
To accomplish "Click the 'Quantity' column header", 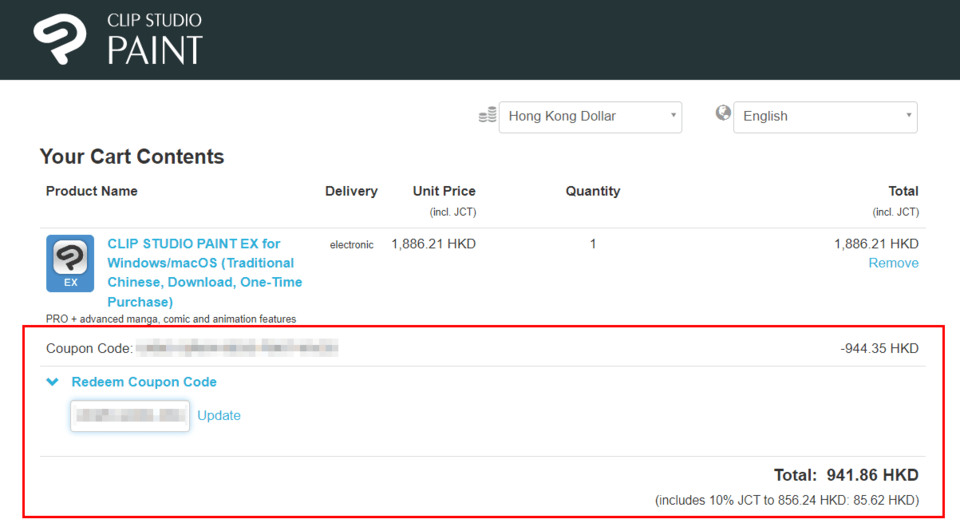I will (x=593, y=191).
